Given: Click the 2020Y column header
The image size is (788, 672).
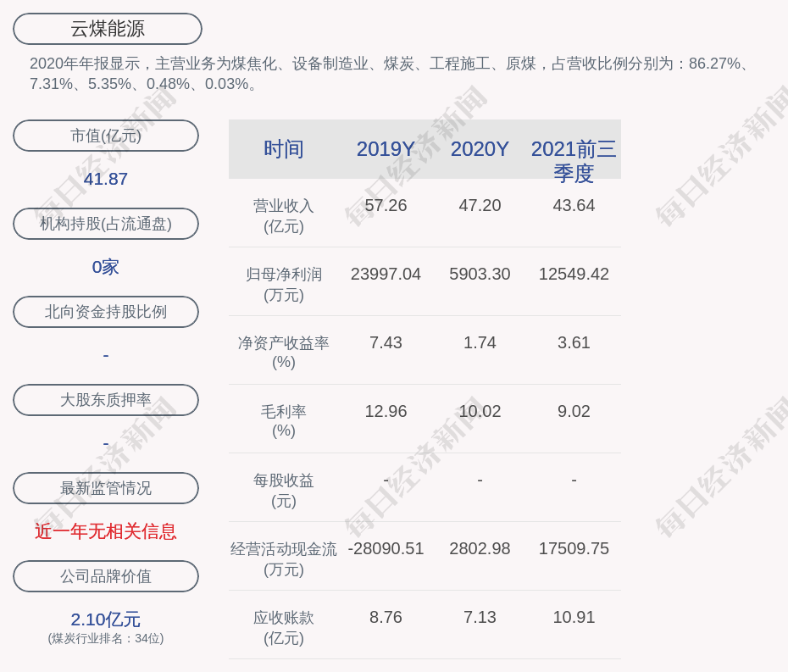Looking at the screenshot, I should (x=480, y=149).
